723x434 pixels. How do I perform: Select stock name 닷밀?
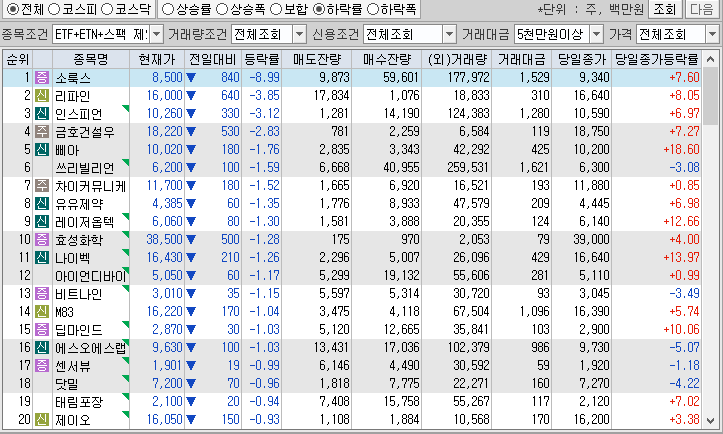coord(67,383)
